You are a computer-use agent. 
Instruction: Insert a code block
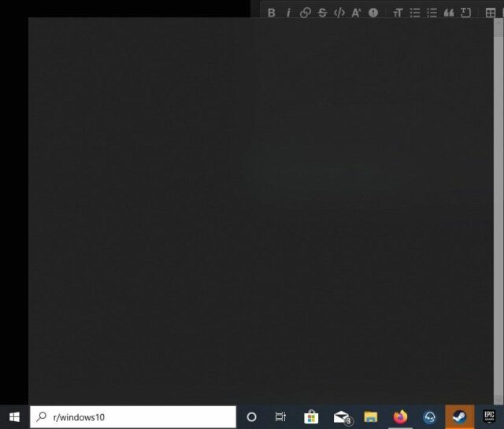[x=465, y=13]
